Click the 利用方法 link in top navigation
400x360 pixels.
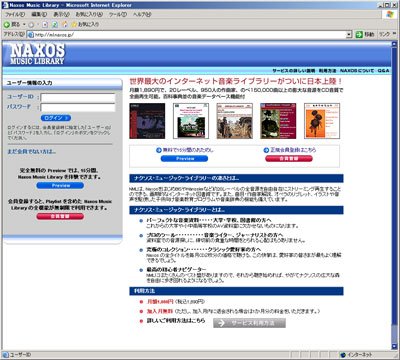[x=327, y=71]
